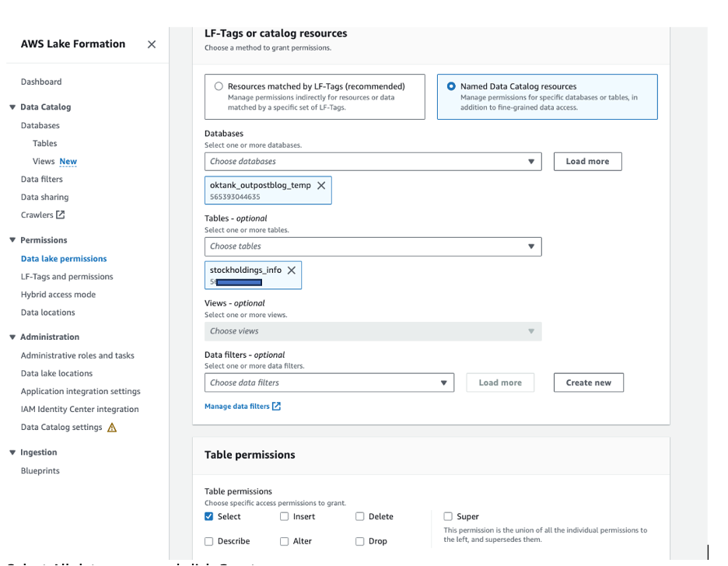The height and width of the screenshot is (566, 728).
Task: Collapse the Data Catalog section arrow
Action: click(x=12, y=107)
